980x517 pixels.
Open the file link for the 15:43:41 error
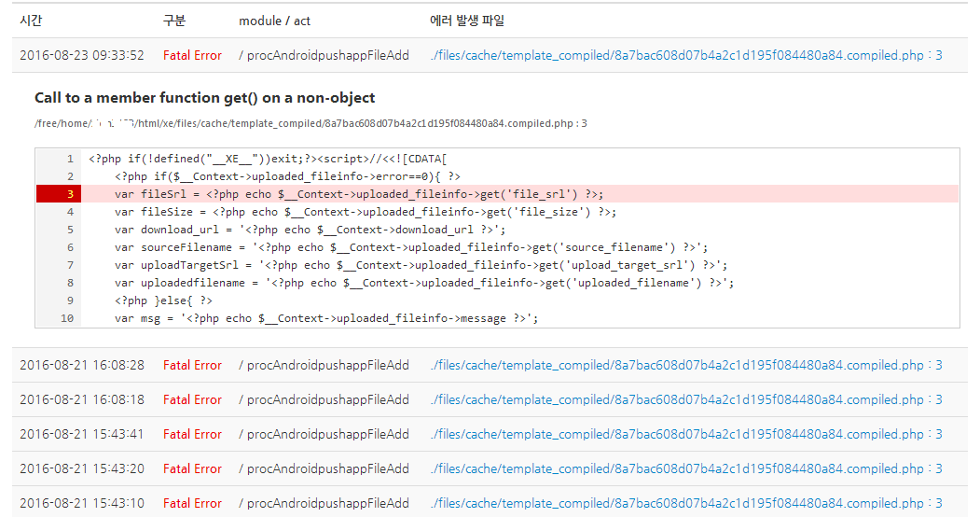(x=686, y=434)
